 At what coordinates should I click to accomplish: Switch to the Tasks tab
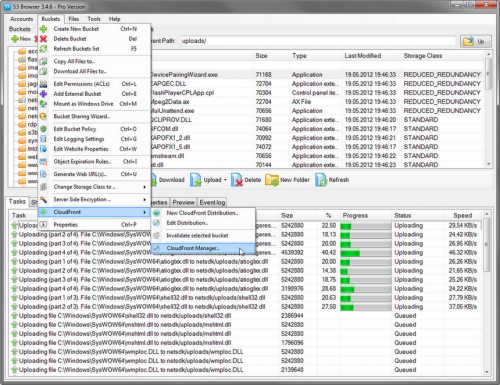17,201
